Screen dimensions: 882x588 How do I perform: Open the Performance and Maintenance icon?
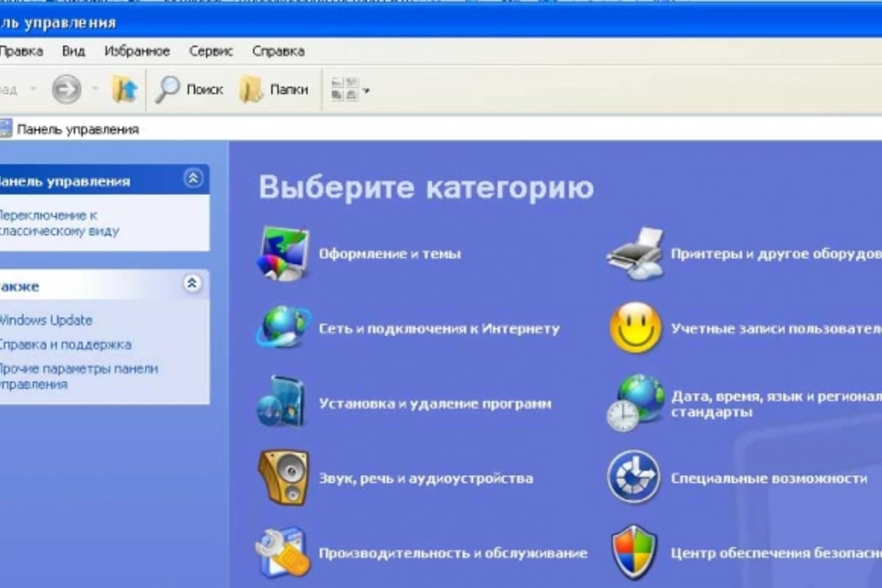(x=282, y=552)
